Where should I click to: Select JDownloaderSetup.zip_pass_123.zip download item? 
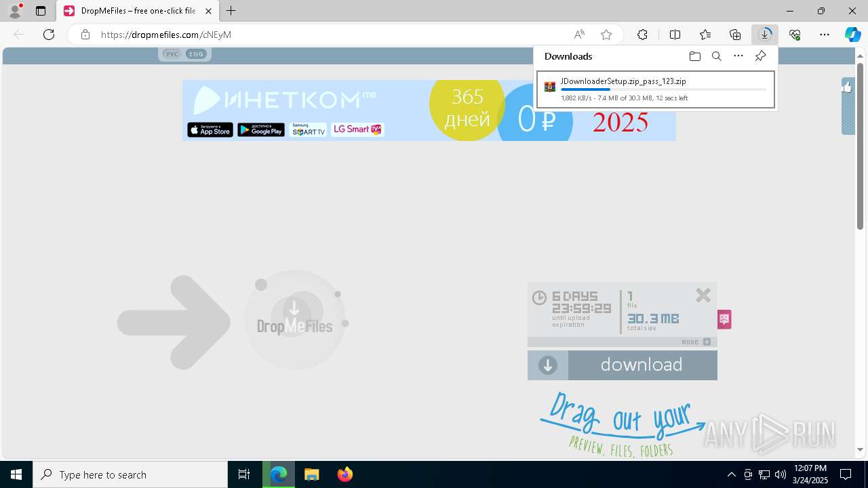coord(655,89)
